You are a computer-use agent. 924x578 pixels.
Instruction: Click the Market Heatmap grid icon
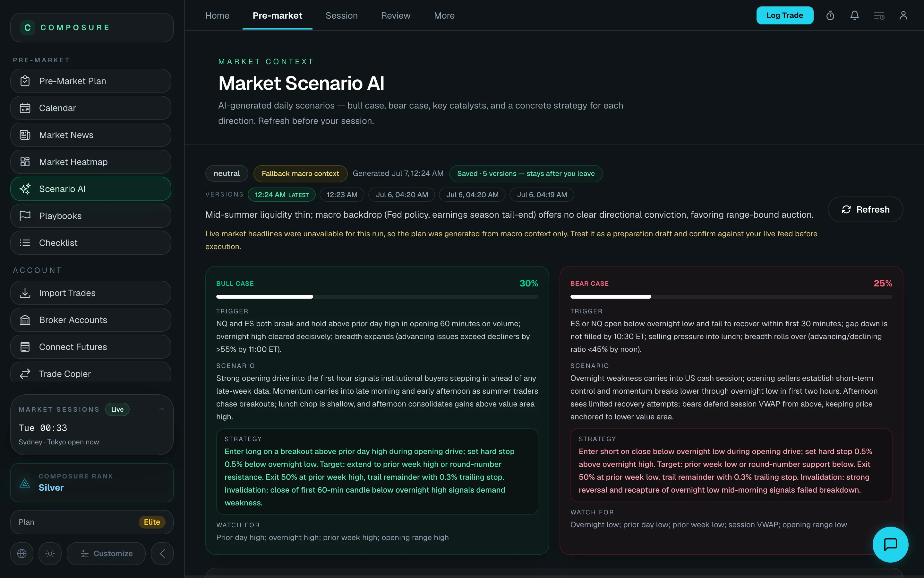[25, 162]
